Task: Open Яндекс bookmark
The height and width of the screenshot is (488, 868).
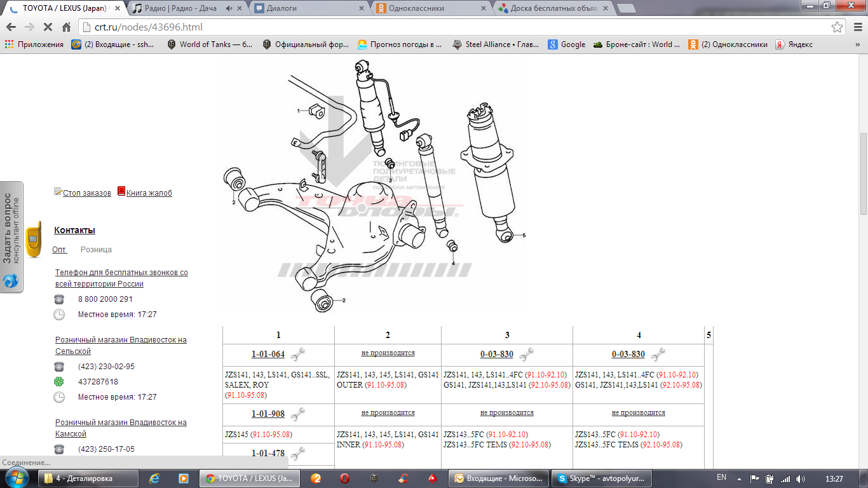Action: click(794, 44)
